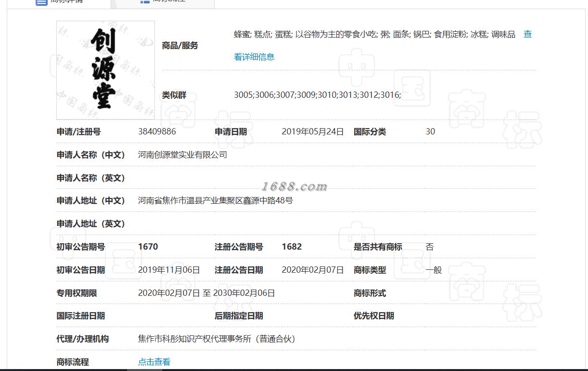Click the 申请人名称（中文） label

pos(91,155)
